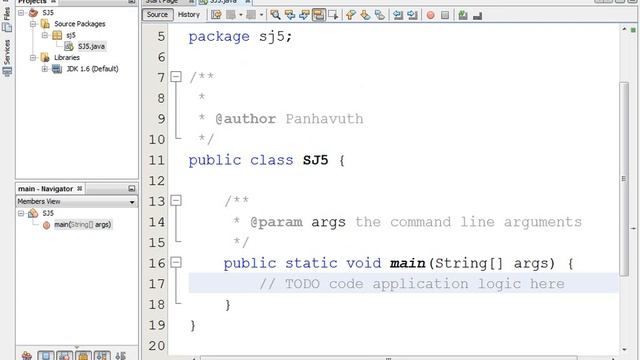Image resolution: width=640 pixels, height=360 pixels.
Task: Toggle Highlight Search toolbar button
Action: (x=318, y=15)
